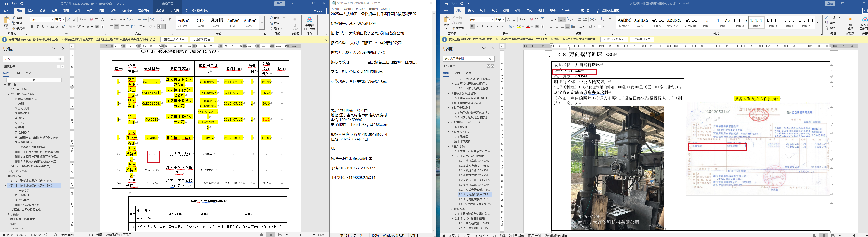Apply yellow highlight color in left Word
868x237 pixels.
coord(80,27)
